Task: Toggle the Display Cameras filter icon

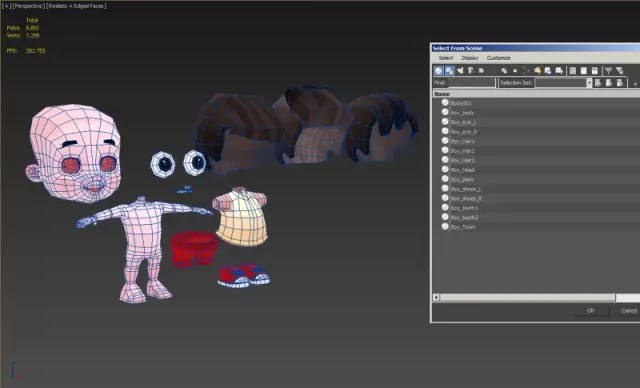Action: click(471, 71)
